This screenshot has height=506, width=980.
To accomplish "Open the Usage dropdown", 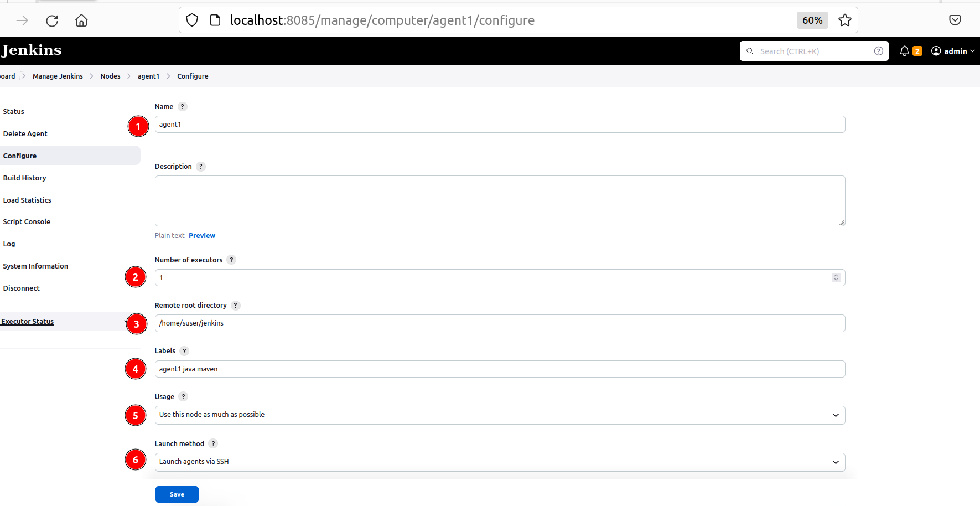I will pos(500,415).
